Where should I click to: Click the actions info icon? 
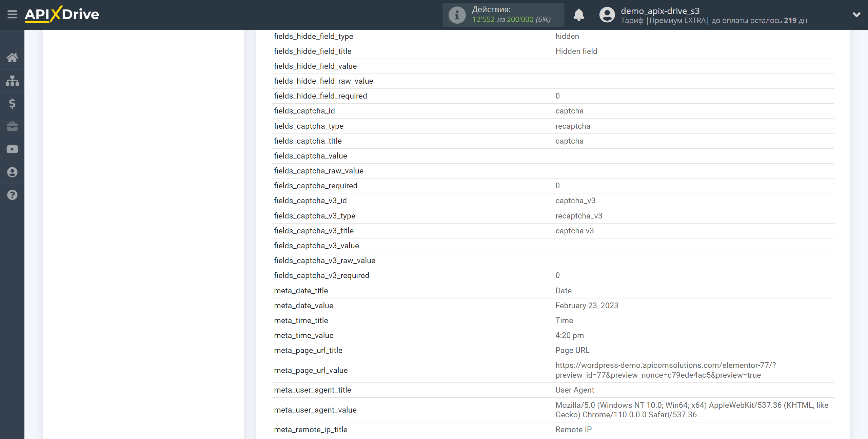(457, 15)
